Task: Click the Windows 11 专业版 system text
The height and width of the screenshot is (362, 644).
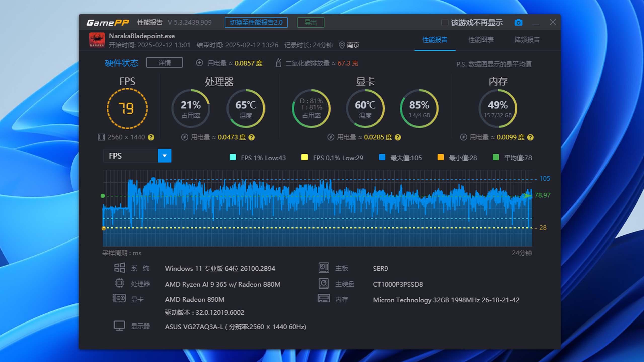Action: pos(220,268)
